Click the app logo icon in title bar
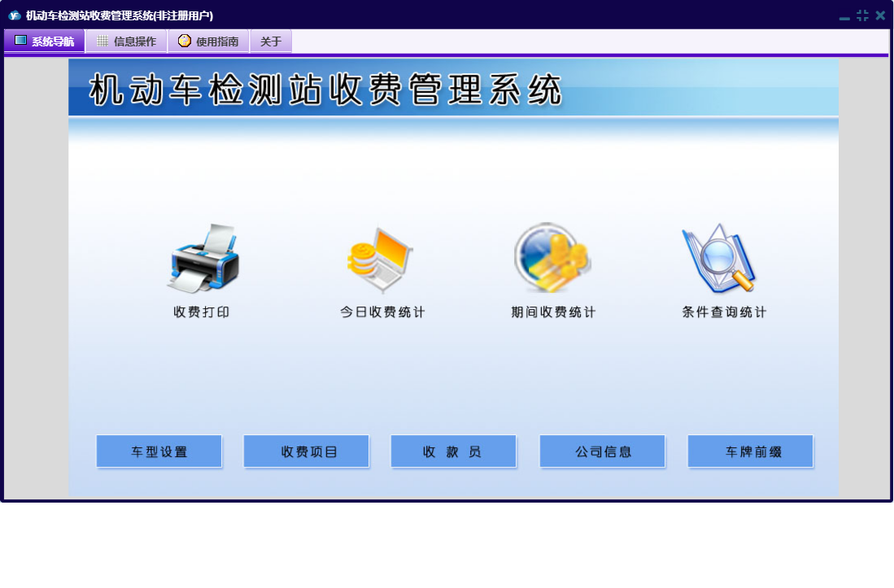 coord(15,15)
